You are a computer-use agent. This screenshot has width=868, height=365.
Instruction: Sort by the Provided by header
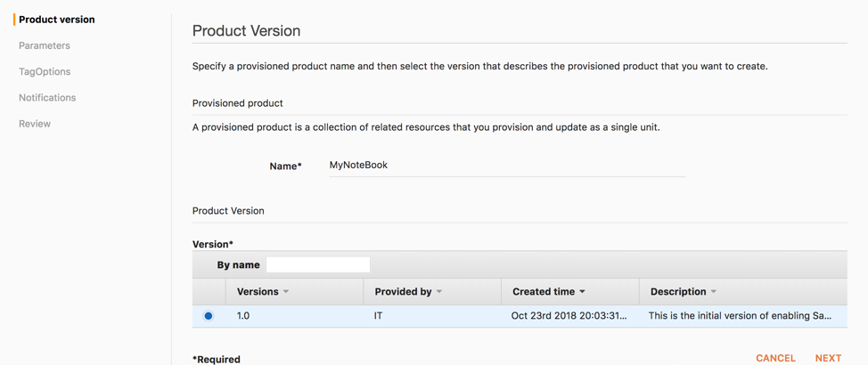pos(403,292)
